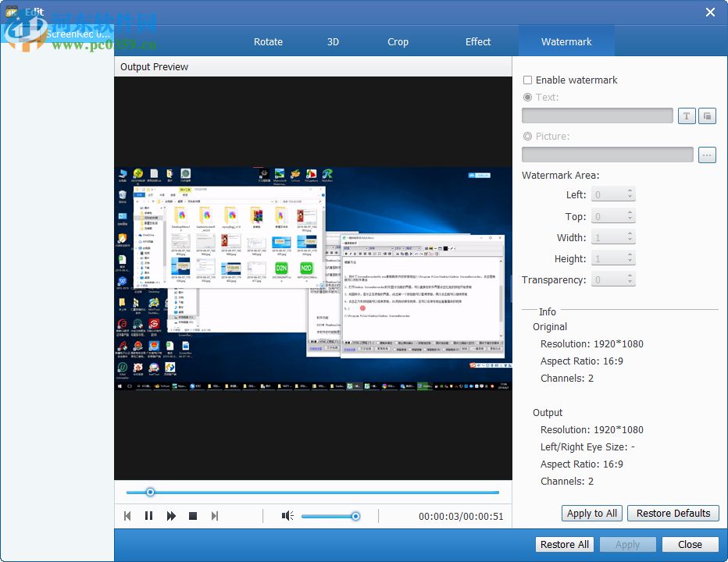Jump to the first frame
Screen dimensions: 728x562
coord(127,515)
